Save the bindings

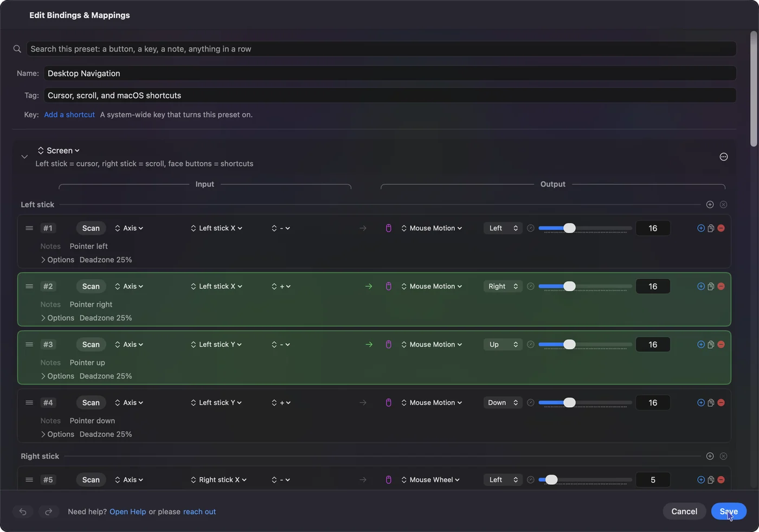[x=729, y=511]
